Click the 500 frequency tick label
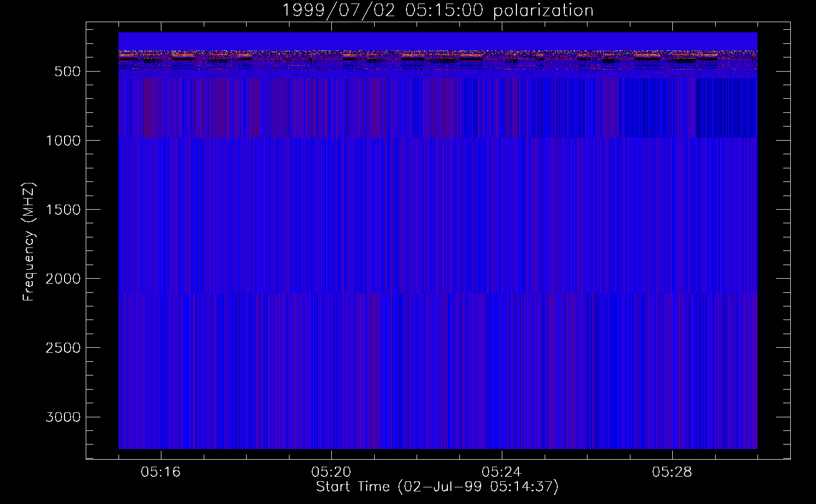 pyautogui.click(x=68, y=72)
